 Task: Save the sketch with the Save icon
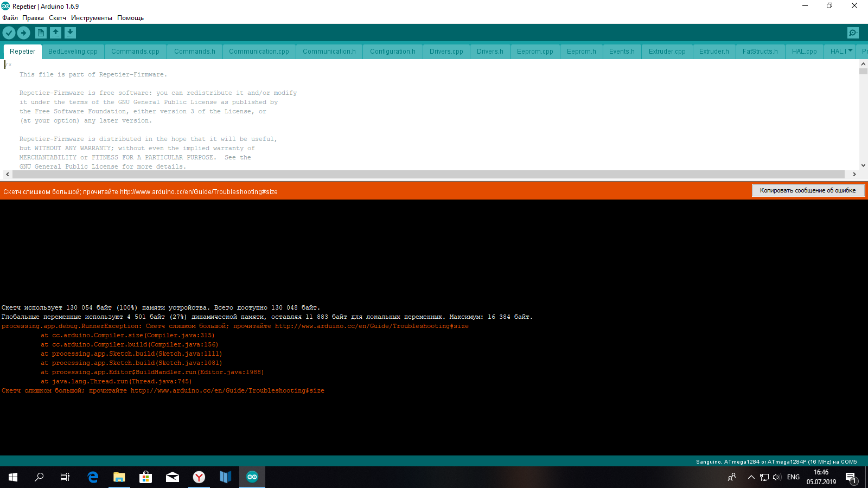click(70, 33)
